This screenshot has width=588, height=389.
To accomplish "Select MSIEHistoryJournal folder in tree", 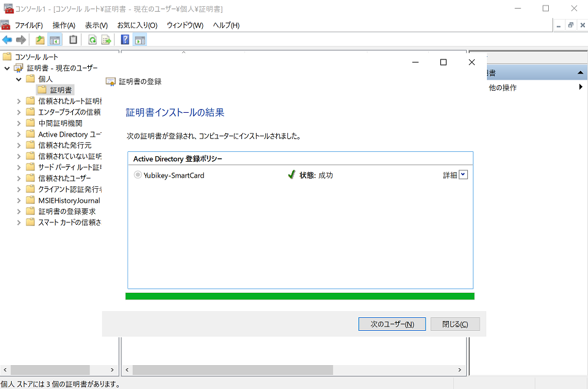I will click(x=69, y=200).
